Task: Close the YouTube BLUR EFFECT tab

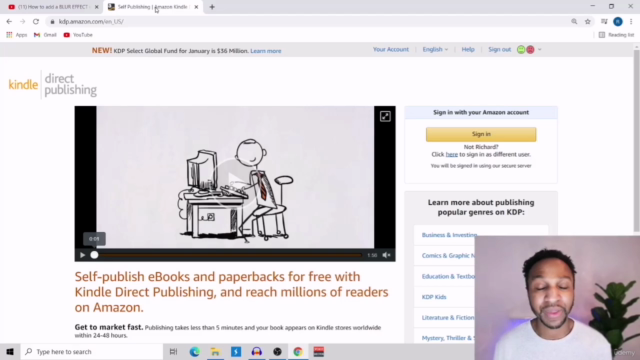Action: click(x=97, y=7)
